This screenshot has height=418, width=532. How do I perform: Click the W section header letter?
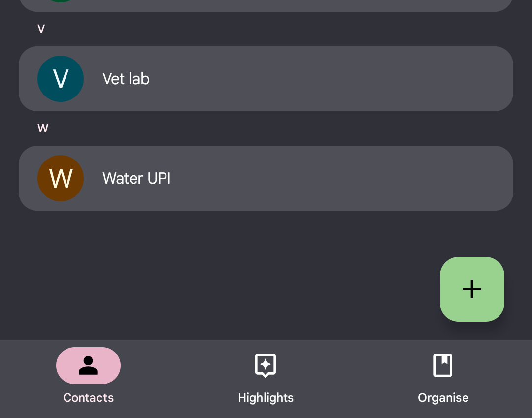43,129
